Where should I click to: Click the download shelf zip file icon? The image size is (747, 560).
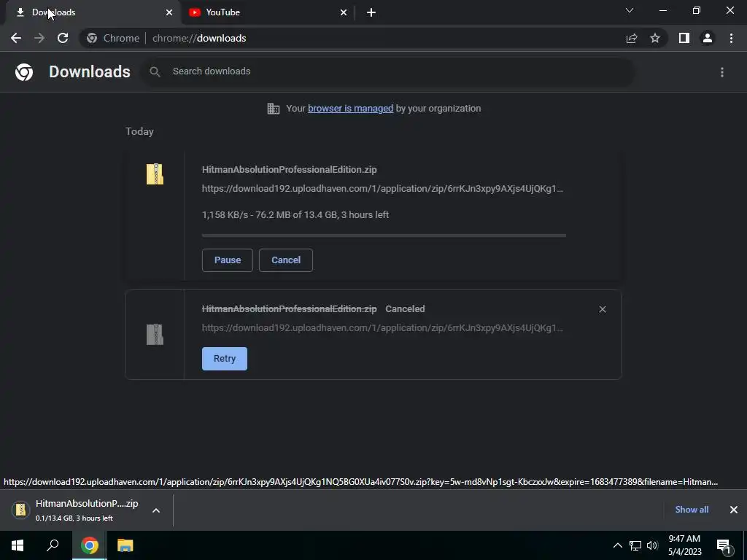21,510
